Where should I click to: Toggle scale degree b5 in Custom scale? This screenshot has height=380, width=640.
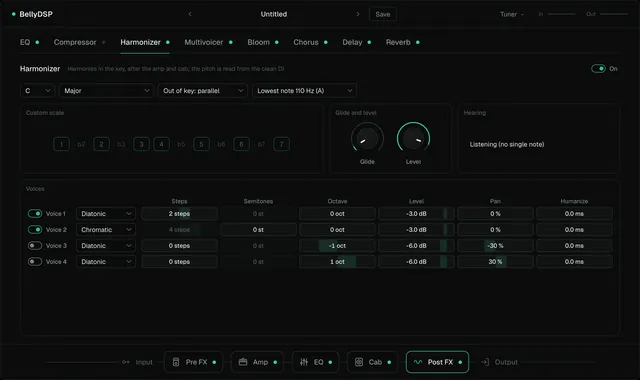(x=181, y=144)
